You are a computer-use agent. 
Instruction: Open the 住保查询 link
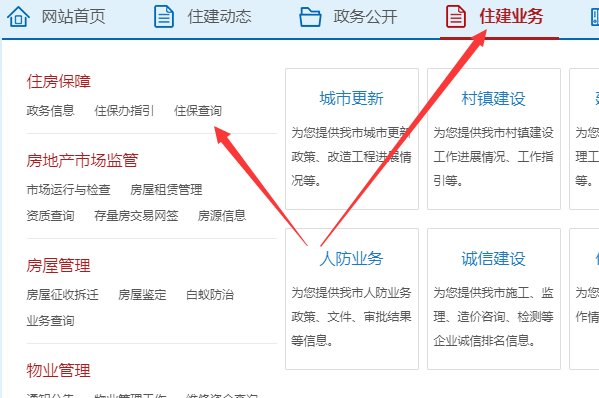point(198,111)
